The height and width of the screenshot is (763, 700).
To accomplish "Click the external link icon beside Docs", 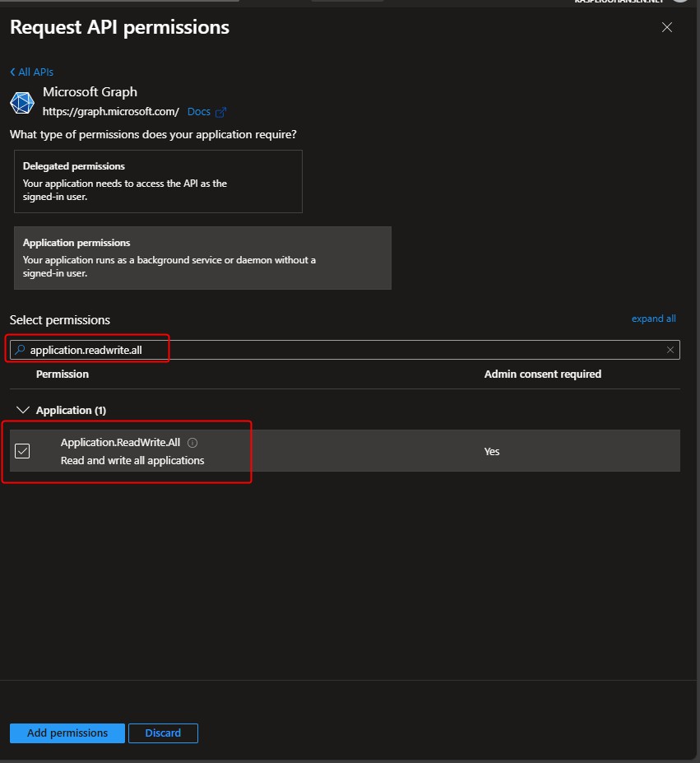I will 220,112.
